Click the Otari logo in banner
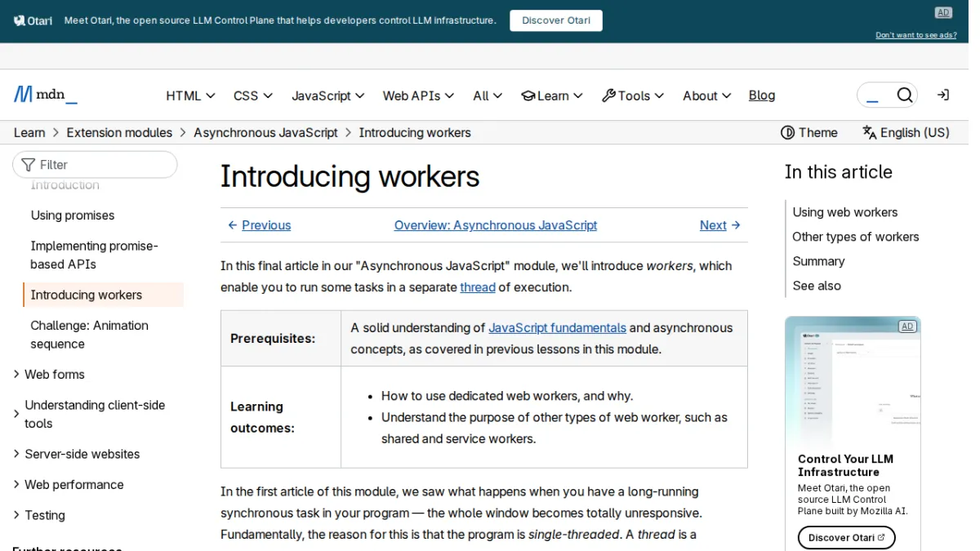This screenshot has height=551, width=980. click(33, 20)
